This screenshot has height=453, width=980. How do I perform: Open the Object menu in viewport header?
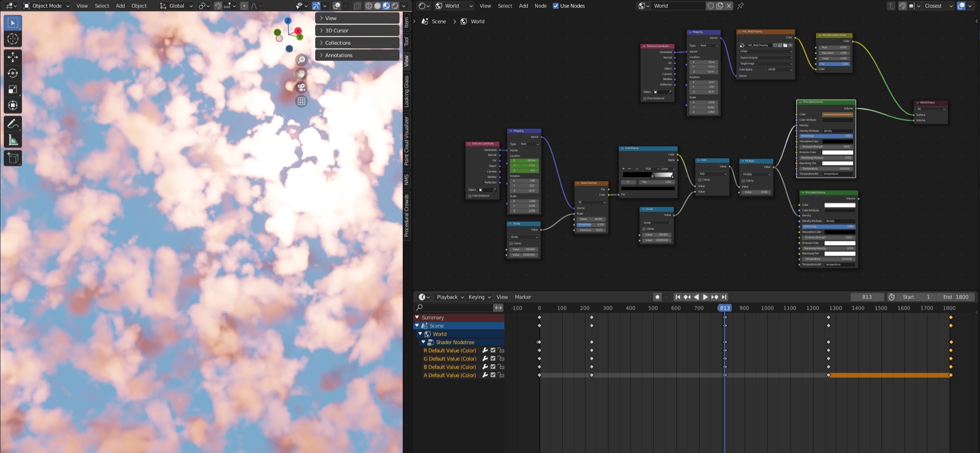(139, 6)
